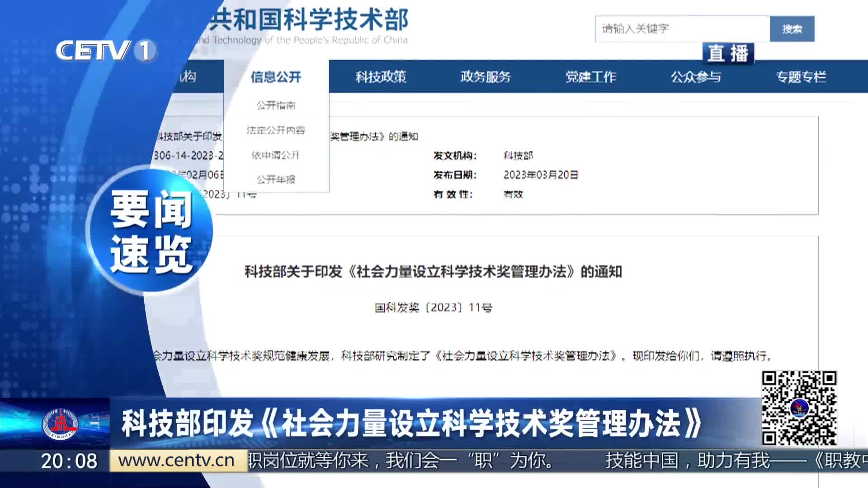Click the 有效 validity value
Viewport: 868px width, 488px height.
[513, 194]
